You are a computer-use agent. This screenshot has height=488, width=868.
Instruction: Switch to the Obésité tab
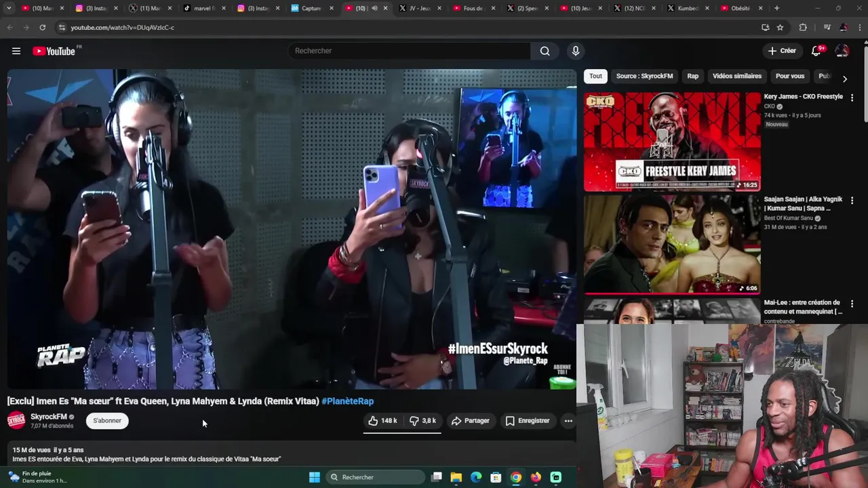[743, 8]
